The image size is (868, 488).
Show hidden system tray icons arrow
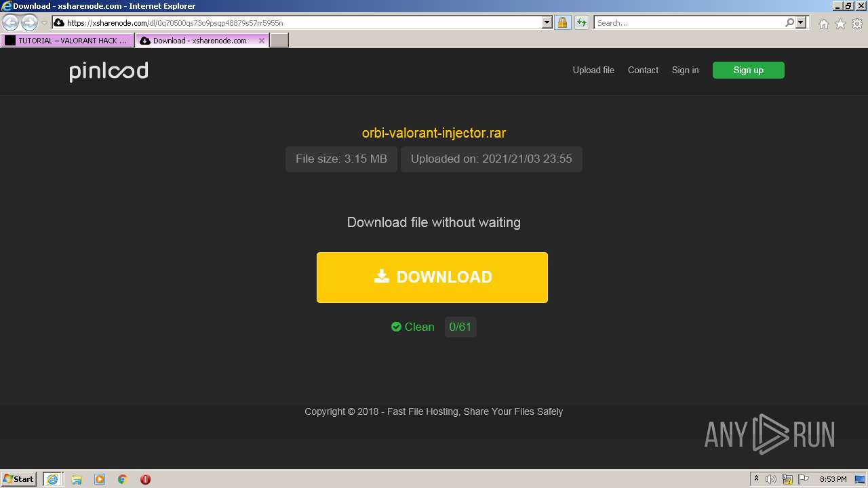click(x=756, y=479)
